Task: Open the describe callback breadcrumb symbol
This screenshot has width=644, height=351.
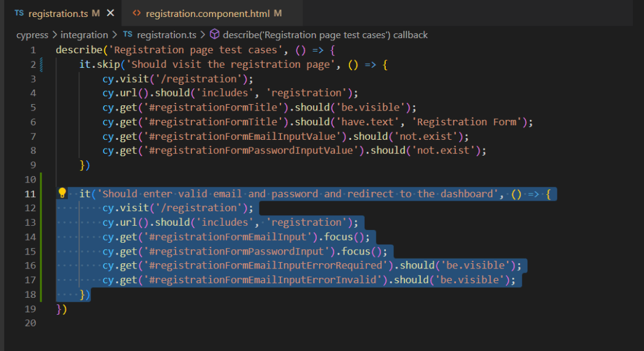Action: 325,35
